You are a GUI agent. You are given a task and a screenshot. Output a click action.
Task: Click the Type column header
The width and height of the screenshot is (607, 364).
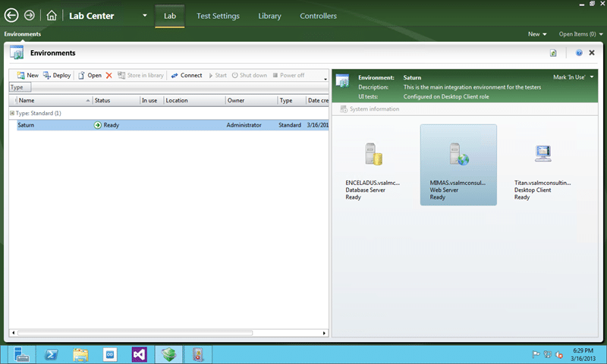coord(292,100)
